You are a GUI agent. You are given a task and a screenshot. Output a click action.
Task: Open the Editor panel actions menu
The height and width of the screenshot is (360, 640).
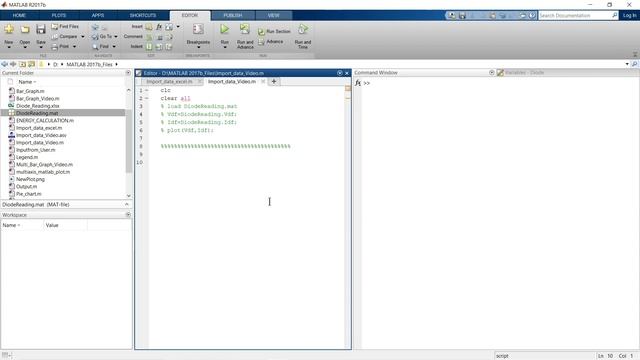coord(340,73)
